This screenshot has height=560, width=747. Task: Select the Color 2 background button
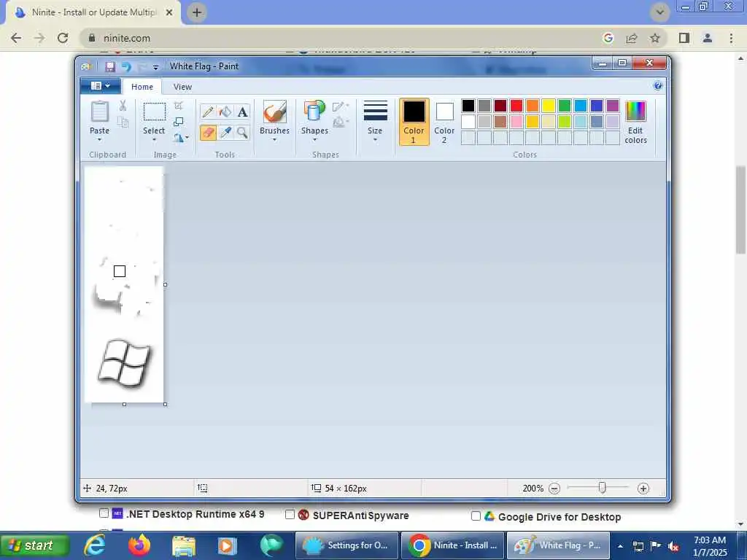(444, 122)
